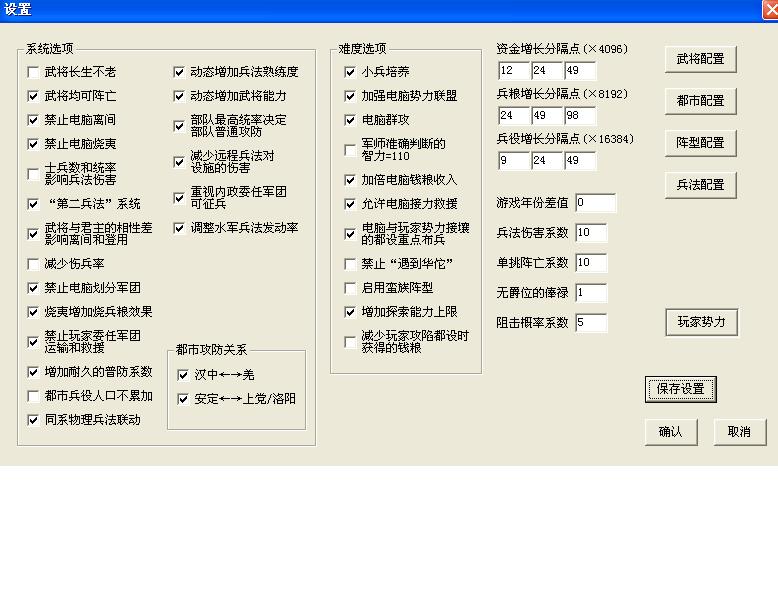
Task: Confirm with the 确认 button
Action: [x=670, y=432]
